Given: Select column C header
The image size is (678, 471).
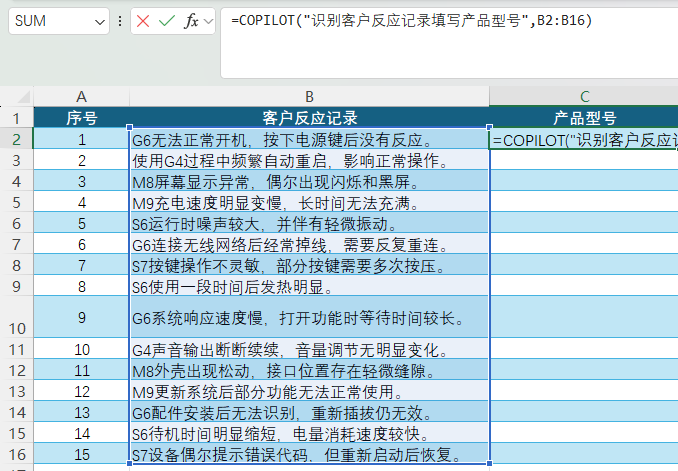Looking at the screenshot, I should [x=584, y=96].
